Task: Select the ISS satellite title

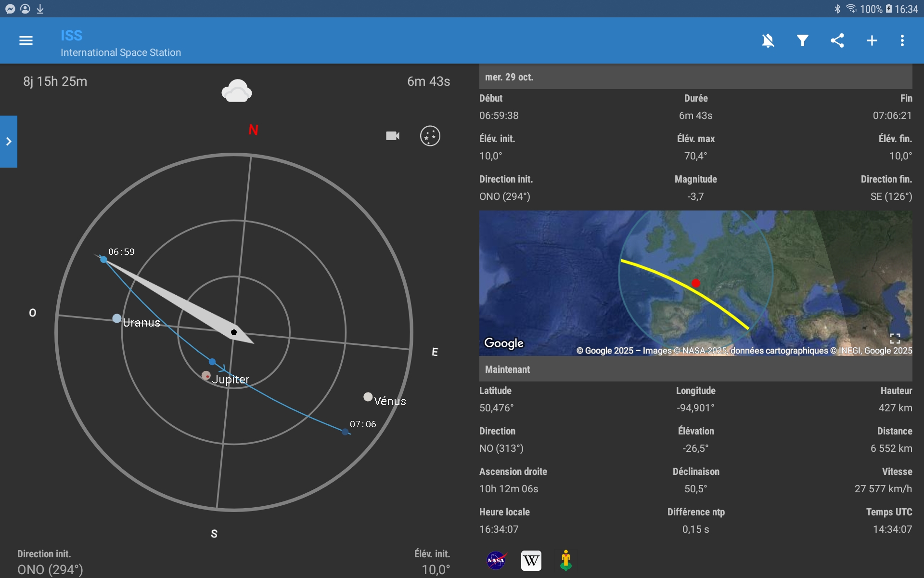Action: pos(71,36)
